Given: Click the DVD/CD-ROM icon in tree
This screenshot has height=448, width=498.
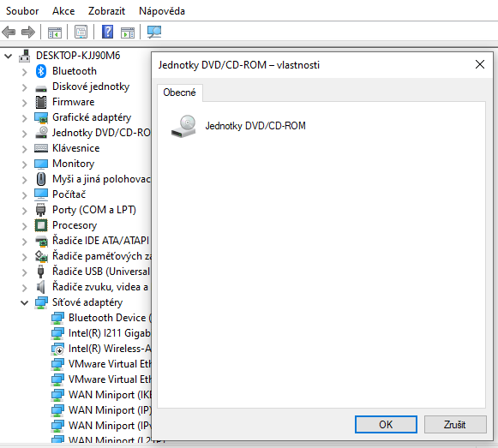Looking at the screenshot, I should (x=41, y=133).
